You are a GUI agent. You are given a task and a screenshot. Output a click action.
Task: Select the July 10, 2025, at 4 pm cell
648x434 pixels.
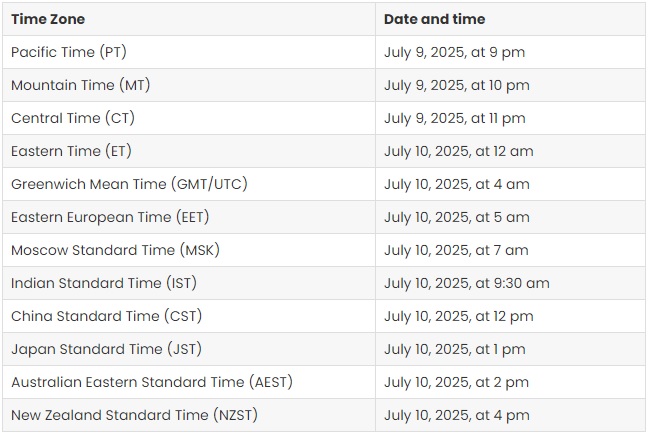coord(510,415)
